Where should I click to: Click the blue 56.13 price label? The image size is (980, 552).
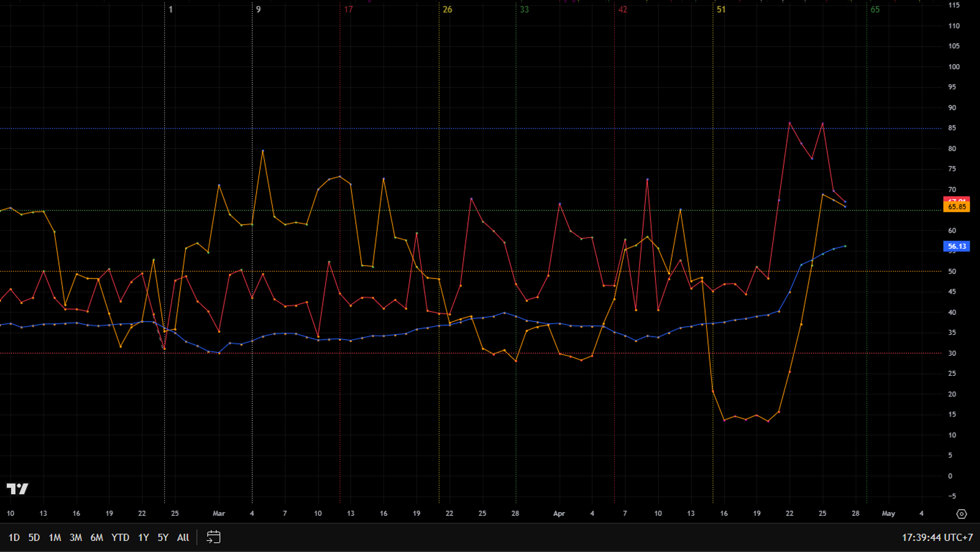(x=957, y=247)
